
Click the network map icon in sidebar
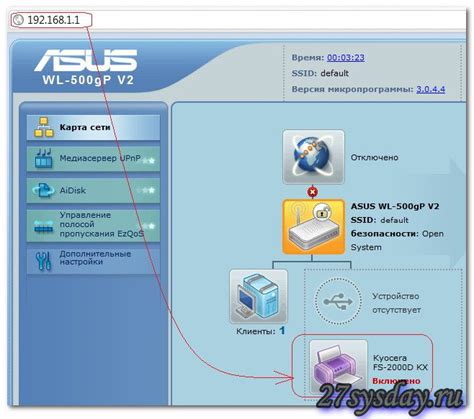coord(44,127)
